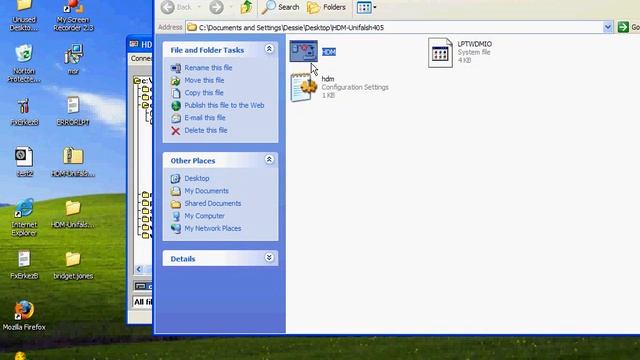Click the HD window title bar

(140, 44)
